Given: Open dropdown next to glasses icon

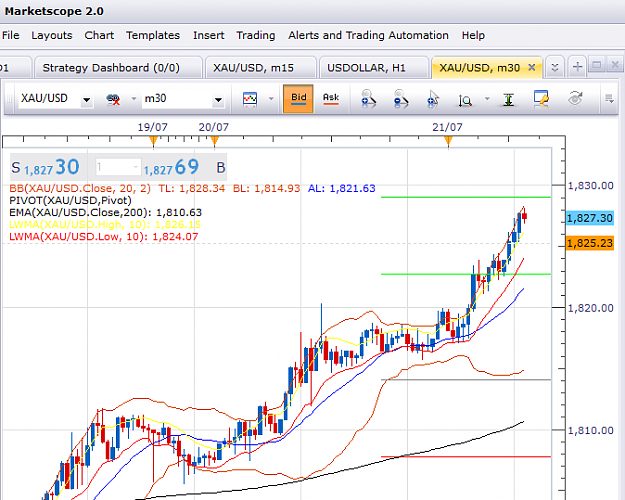Looking at the screenshot, I should (134, 98).
